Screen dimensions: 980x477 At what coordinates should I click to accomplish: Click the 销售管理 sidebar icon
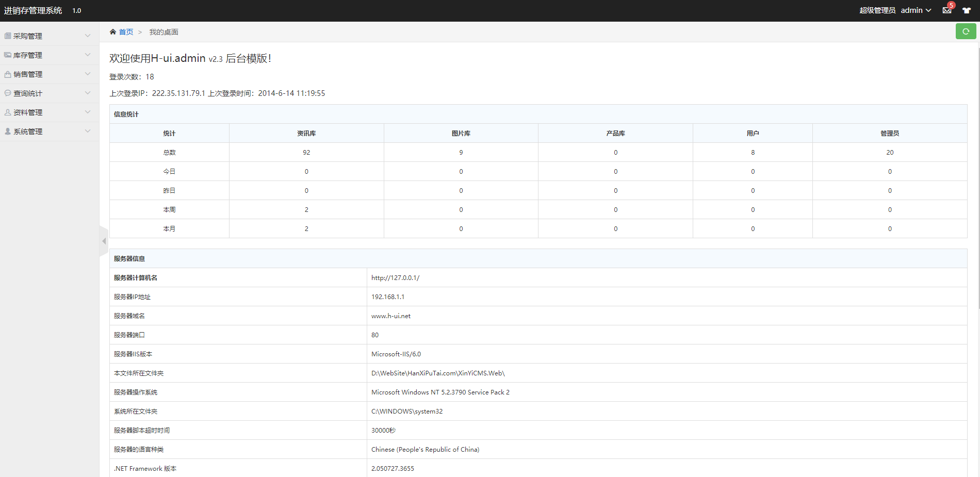(x=8, y=74)
